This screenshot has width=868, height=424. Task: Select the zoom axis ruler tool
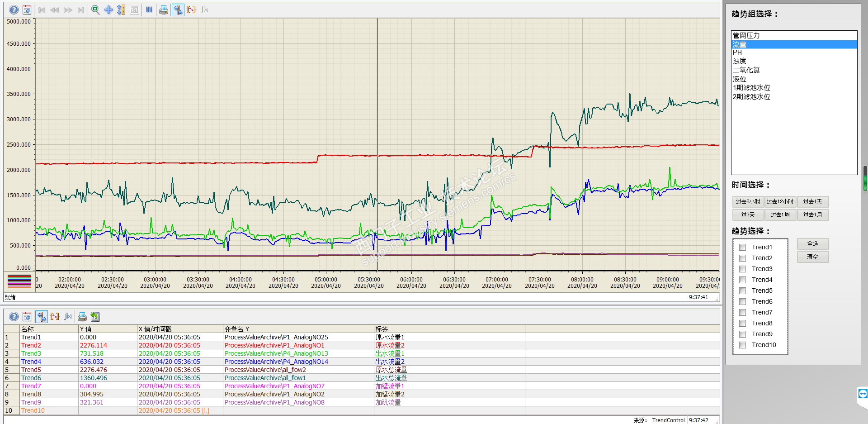coord(121,10)
